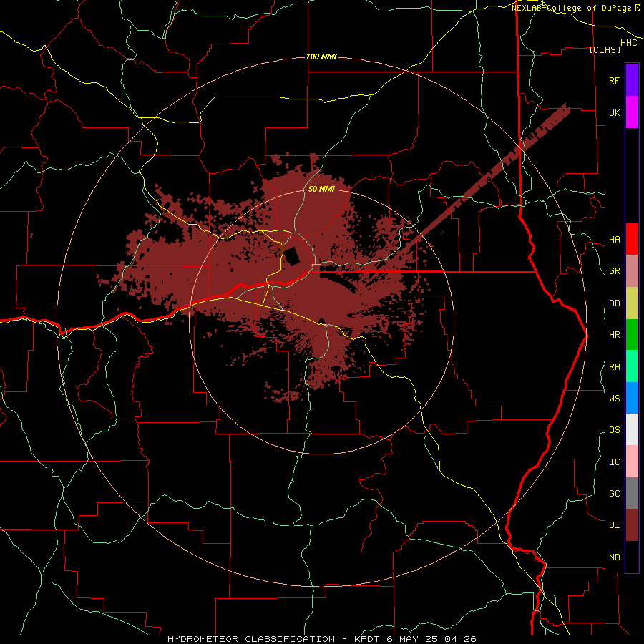Click the RF legend label
The height and width of the screenshot is (644, 644).
(614, 80)
